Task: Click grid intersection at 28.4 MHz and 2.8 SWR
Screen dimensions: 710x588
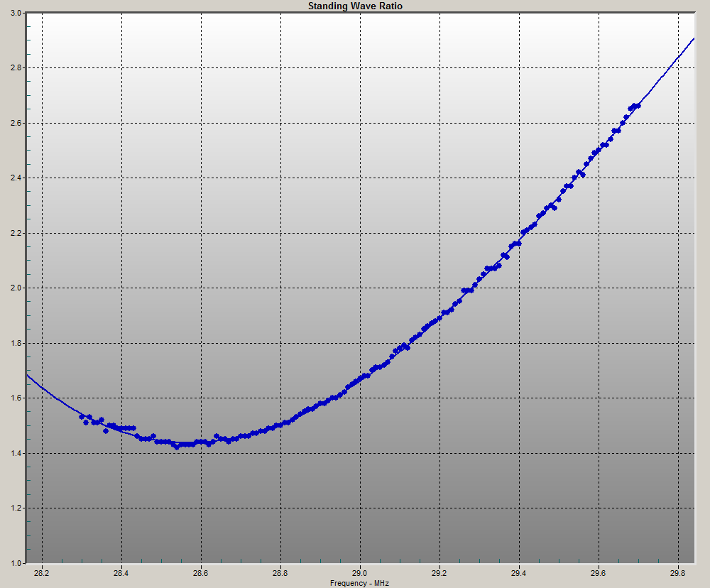Action: pos(121,68)
